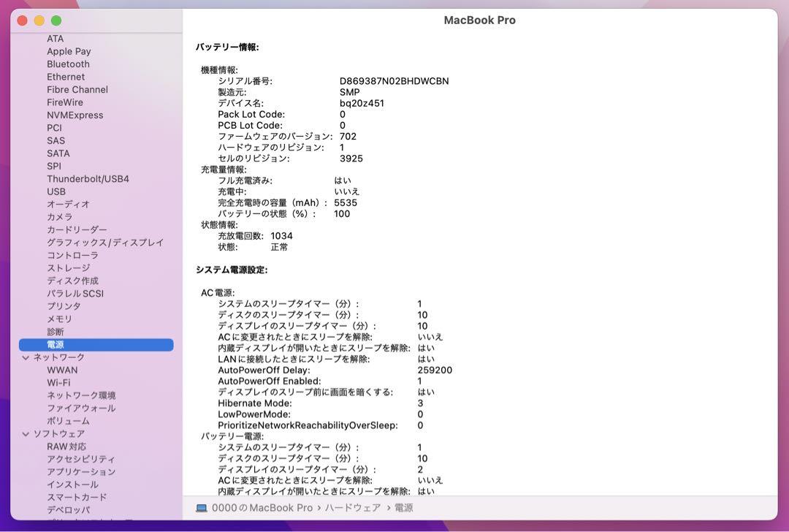Select the ネットワーク category label
Screen dimensions: 789x532
pyautogui.click(x=59, y=357)
